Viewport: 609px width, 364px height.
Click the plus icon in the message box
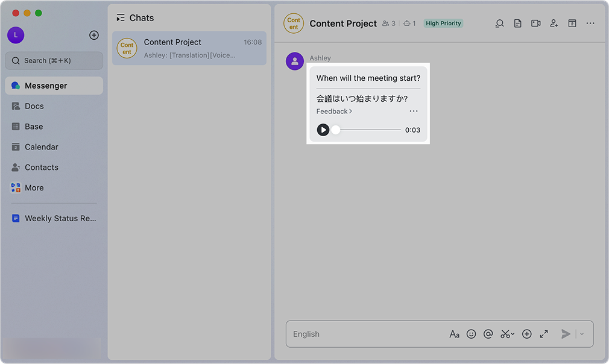pyautogui.click(x=526, y=334)
